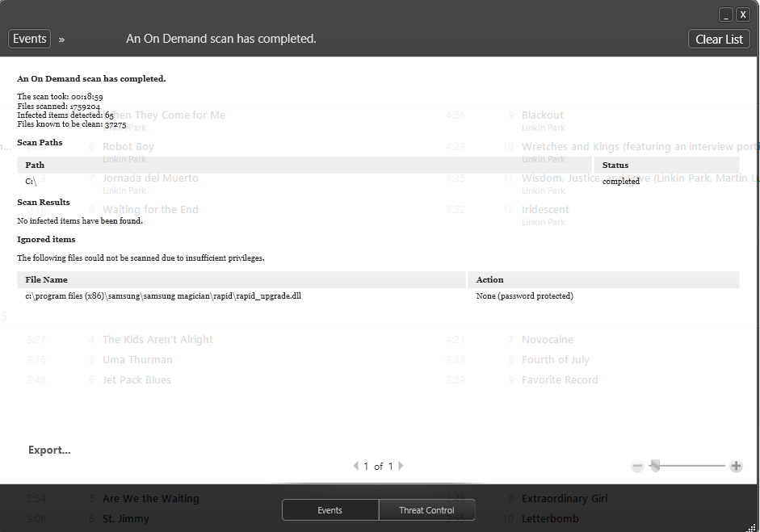This screenshot has width=760, height=532.
Task: Switch to the Threat Control tab
Action: pyautogui.click(x=426, y=510)
